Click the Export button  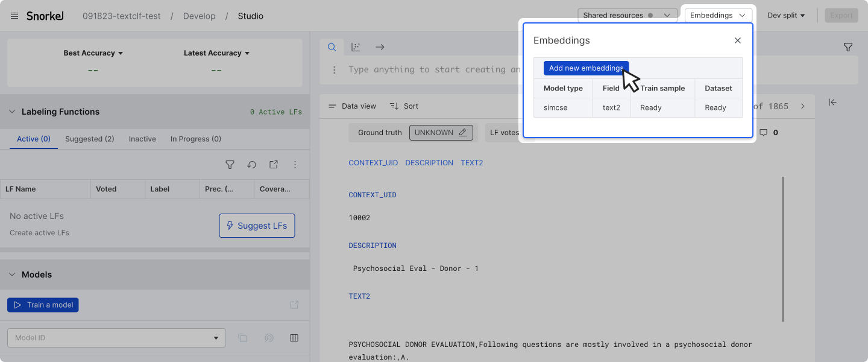841,16
